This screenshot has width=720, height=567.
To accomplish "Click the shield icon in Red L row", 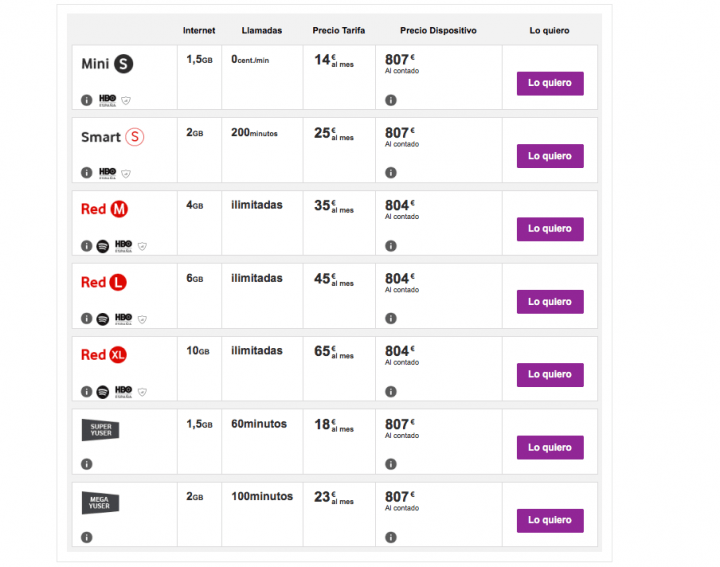I will tap(142, 319).
